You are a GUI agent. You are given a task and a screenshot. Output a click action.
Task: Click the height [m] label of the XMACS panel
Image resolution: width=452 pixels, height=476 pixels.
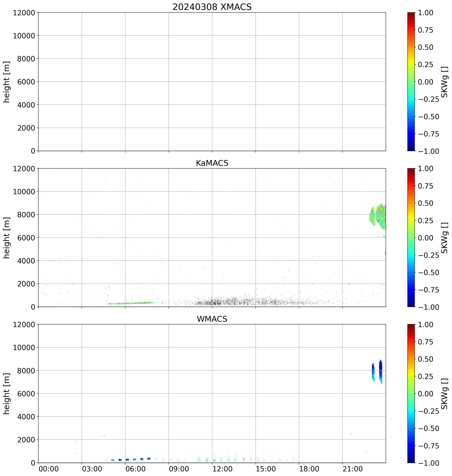click(x=7, y=82)
